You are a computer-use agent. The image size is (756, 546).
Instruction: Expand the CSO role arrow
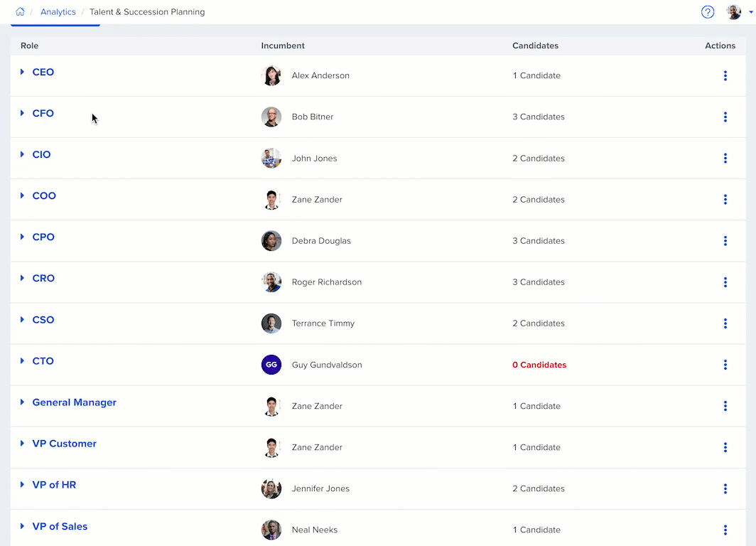[23, 320]
